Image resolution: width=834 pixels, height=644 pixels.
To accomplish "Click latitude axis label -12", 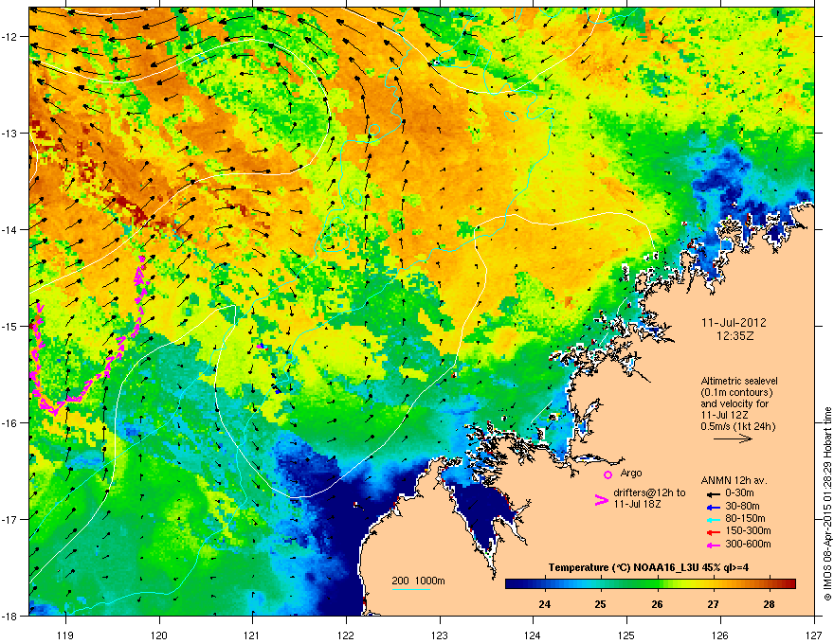I will pos(10,37).
